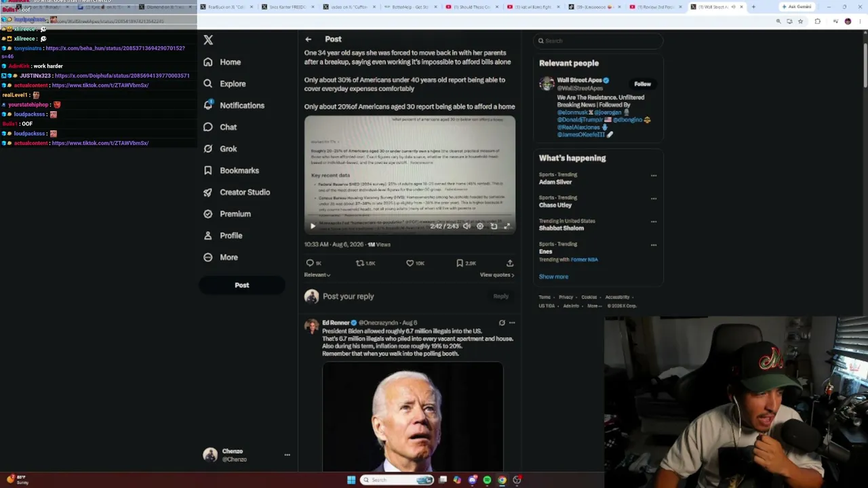Switch to the FearBuck on X tab
This screenshot has width=868, height=488.
[226, 7]
